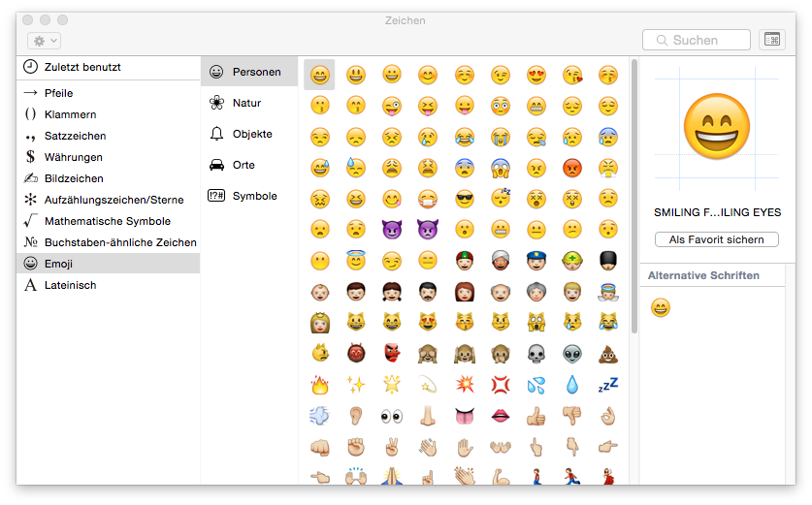Choose the sunglasses face emoji
The height and width of the screenshot is (505, 812).
coord(465,199)
